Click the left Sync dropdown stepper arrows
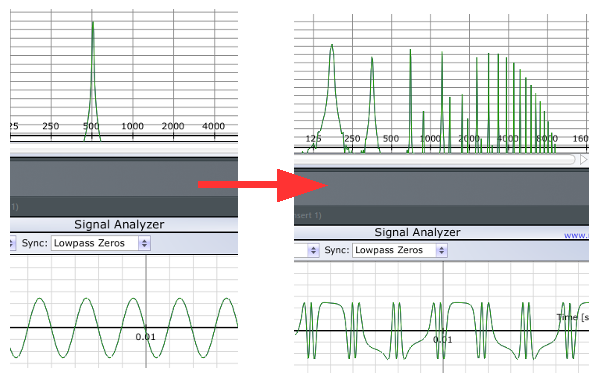Viewport: 605px width, 386px height. click(144, 243)
